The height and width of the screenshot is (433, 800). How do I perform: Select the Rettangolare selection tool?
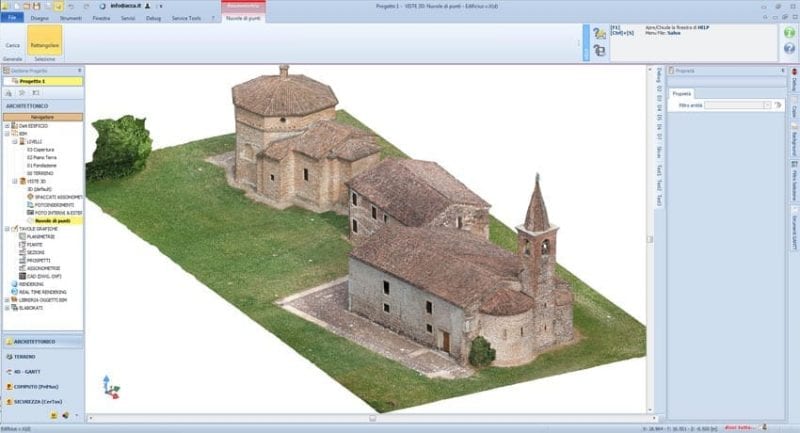pos(44,42)
